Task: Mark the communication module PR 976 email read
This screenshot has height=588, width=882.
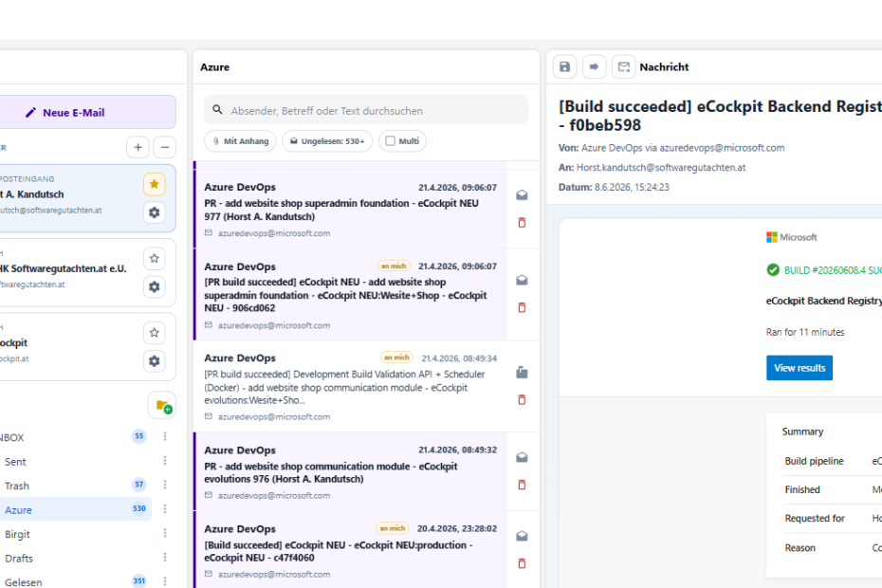Action: (x=522, y=457)
